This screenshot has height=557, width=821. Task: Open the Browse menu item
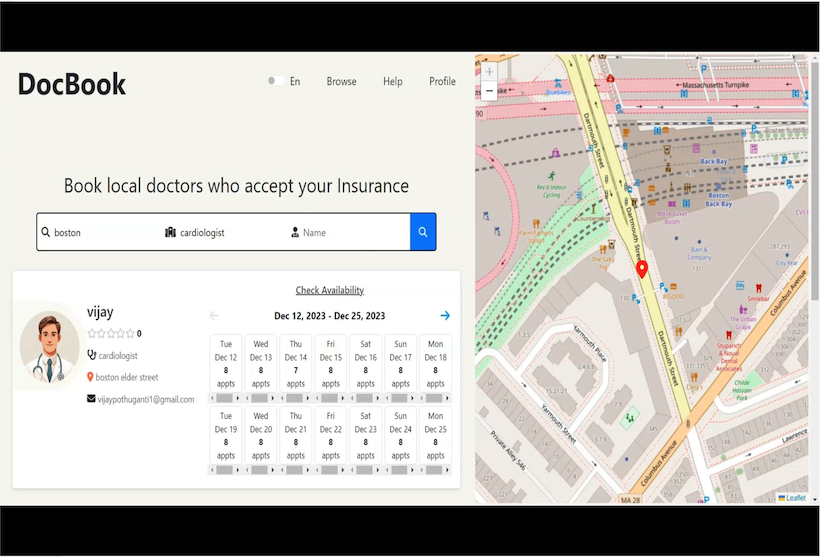(341, 81)
